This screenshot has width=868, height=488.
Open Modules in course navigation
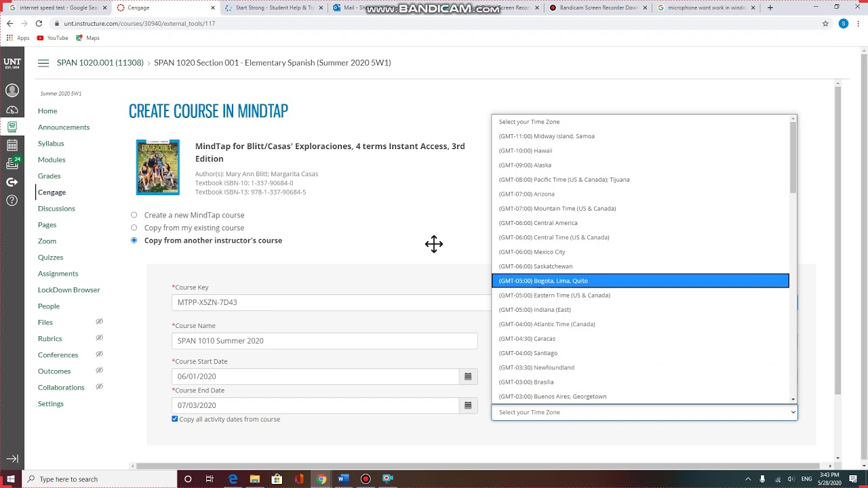52,159
